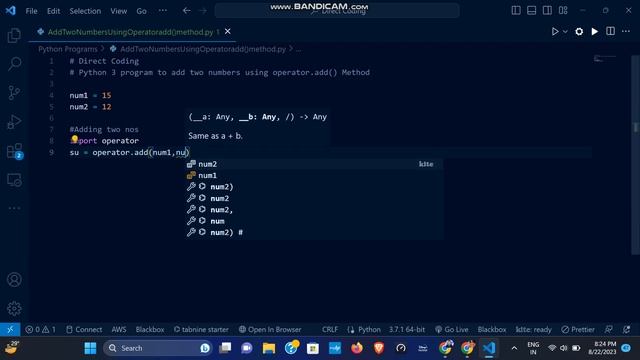Expand the run options dropdown arrow

[x=565, y=31]
